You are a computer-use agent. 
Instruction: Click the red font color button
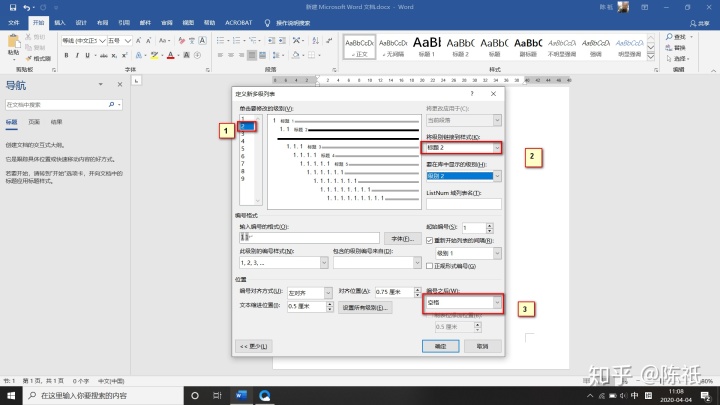click(x=170, y=55)
